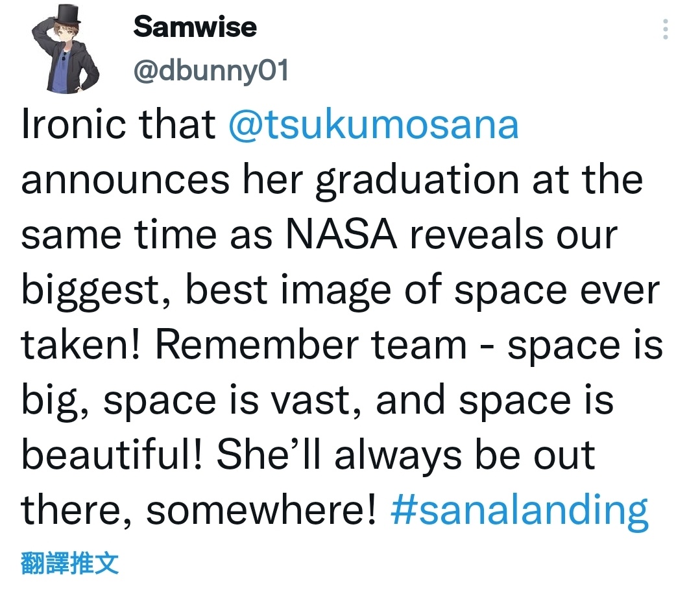Click the word "taken!" in the tweet

81,344
